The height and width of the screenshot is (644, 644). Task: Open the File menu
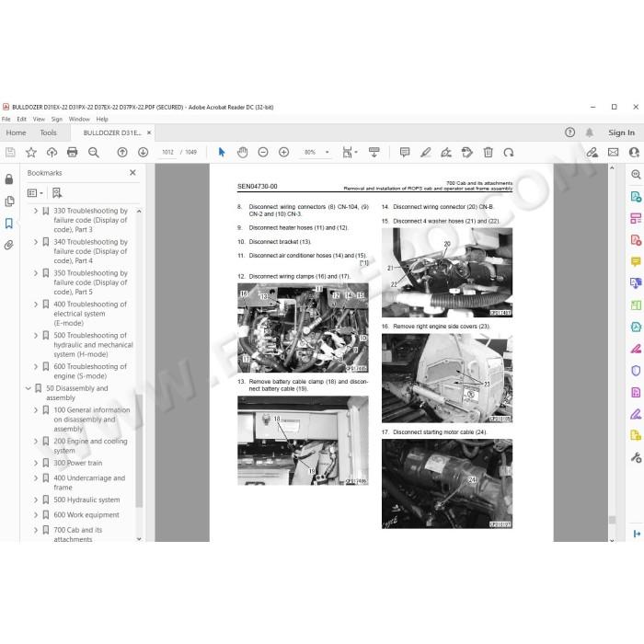6,119
